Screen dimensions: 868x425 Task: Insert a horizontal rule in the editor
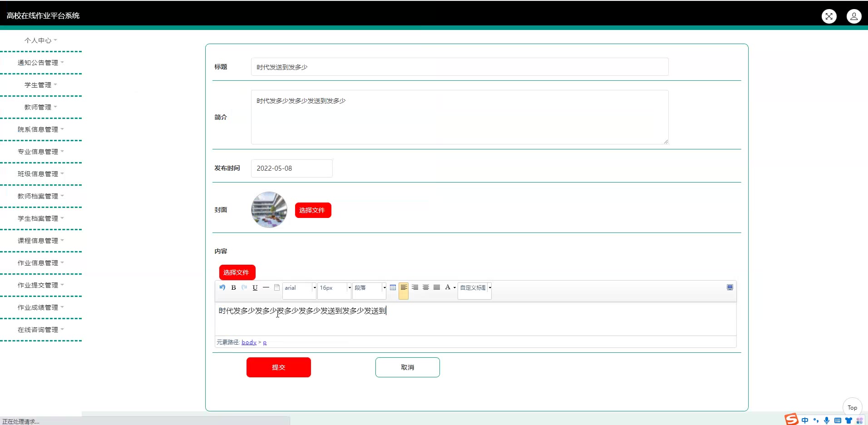coord(266,287)
